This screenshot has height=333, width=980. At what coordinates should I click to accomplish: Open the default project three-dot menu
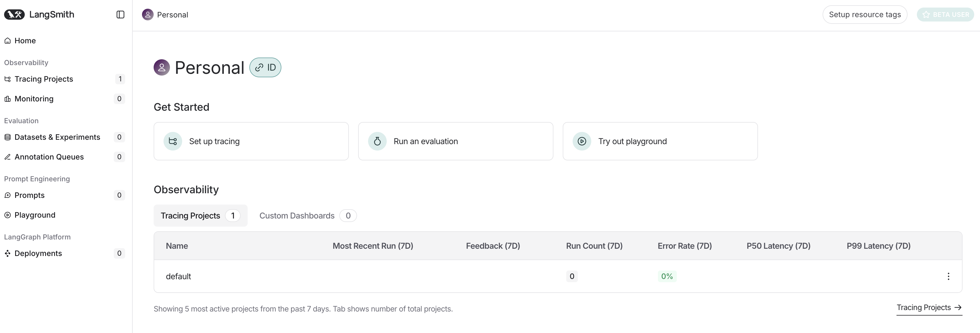[x=948, y=276]
